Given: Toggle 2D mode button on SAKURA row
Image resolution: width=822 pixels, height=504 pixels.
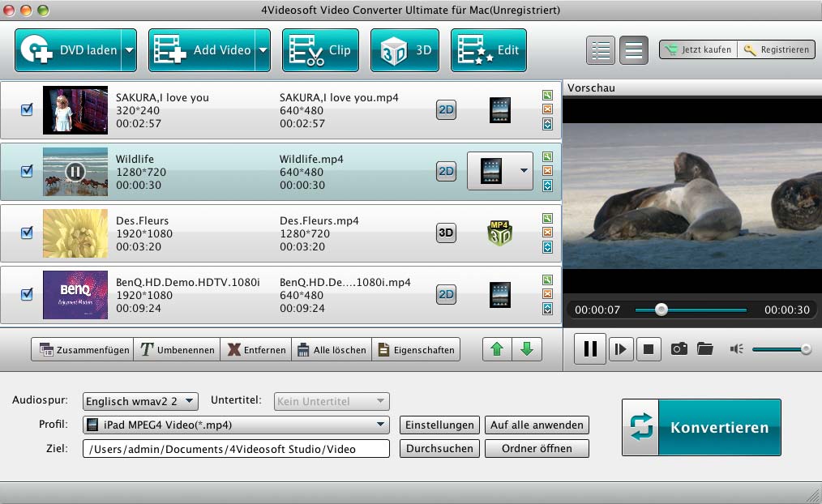Looking at the screenshot, I should (446, 110).
